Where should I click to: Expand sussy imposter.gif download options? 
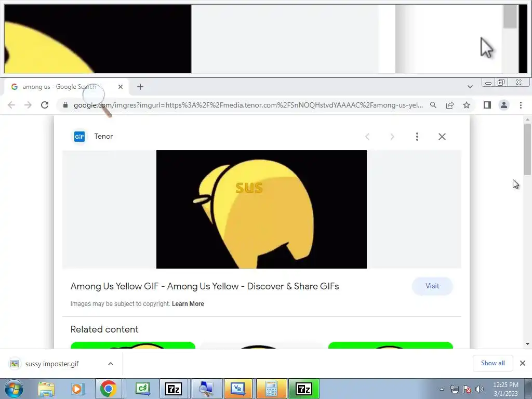[111, 364]
